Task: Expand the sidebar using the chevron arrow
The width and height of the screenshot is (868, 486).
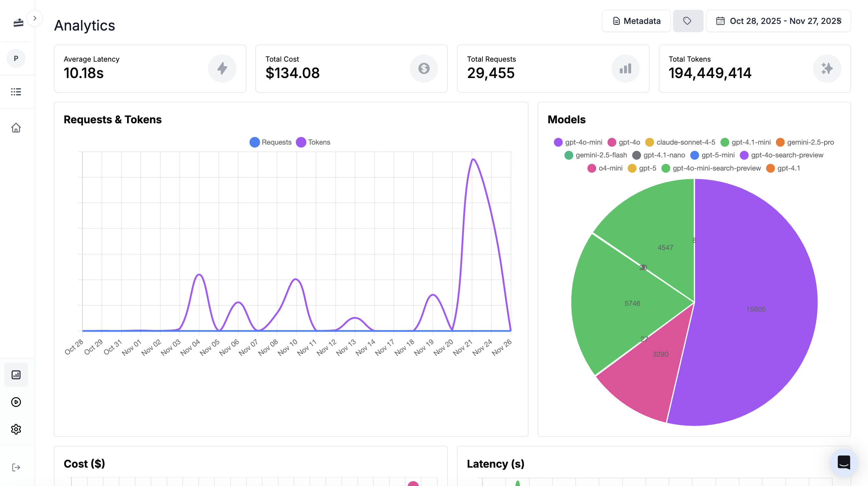Action: pyautogui.click(x=35, y=18)
